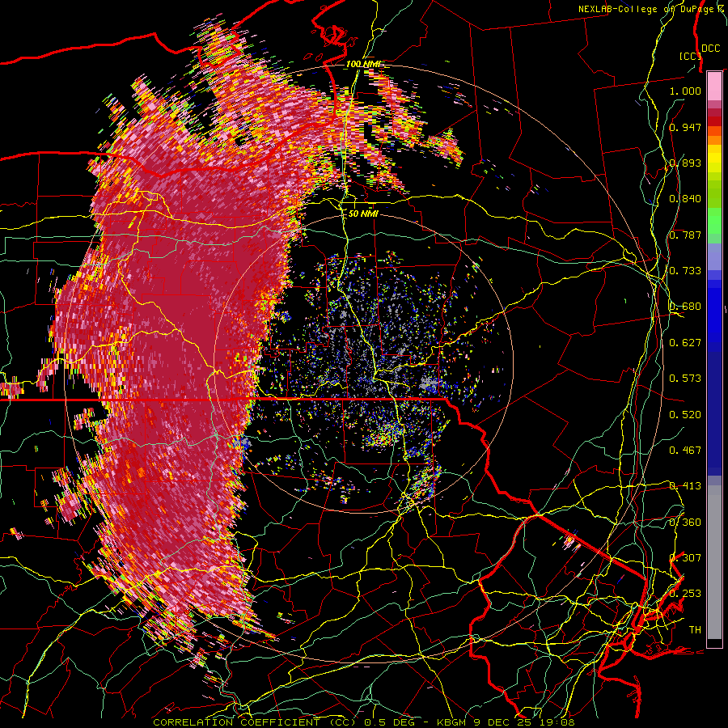Click the 0.893 scale value
The width and height of the screenshot is (728, 728).
[x=685, y=163]
